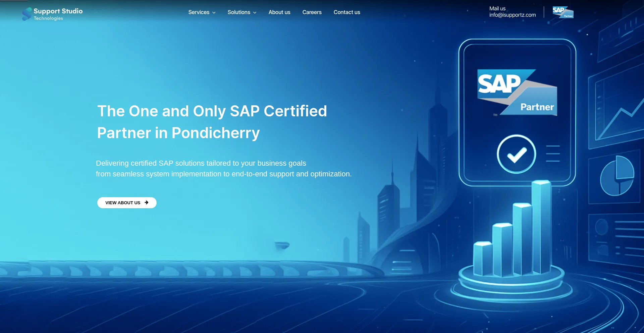The width and height of the screenshot is (644, 333).
Task: Click the circled checkmark icon
Action: click(x=516, y=154)
